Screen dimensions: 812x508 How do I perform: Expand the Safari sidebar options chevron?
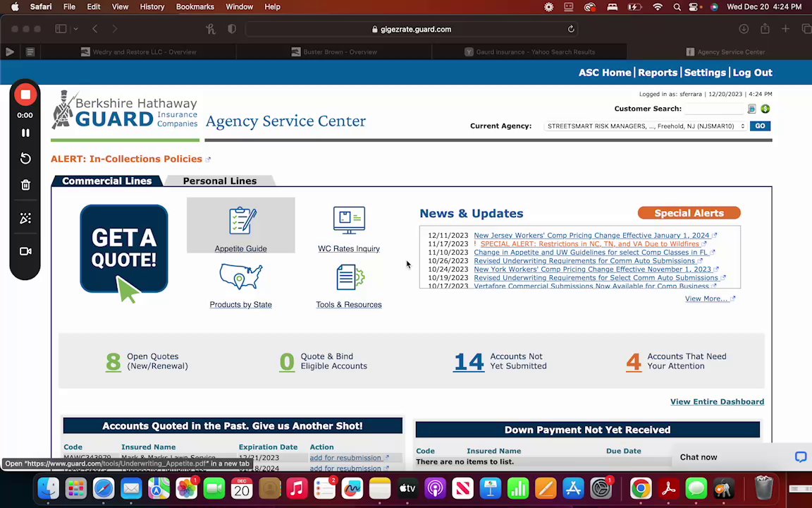tap(75, 29)
